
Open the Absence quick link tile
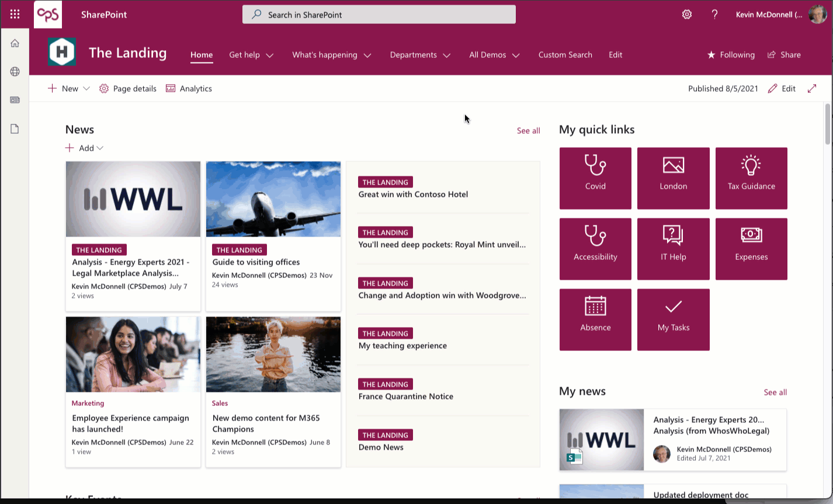point(595,319)
